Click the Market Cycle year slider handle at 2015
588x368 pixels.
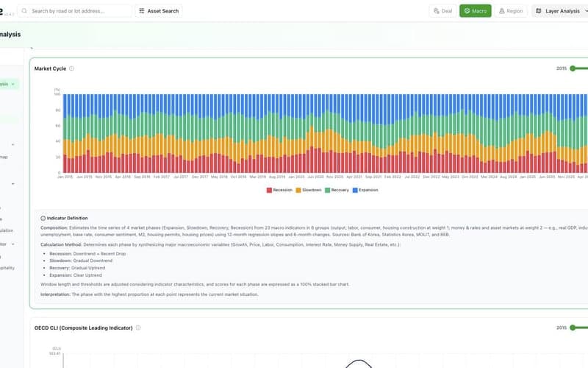[x=573, y=68]
